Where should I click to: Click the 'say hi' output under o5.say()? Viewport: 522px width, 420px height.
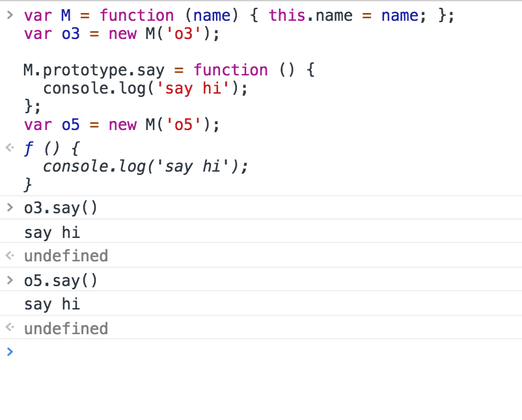click(52, 304)
